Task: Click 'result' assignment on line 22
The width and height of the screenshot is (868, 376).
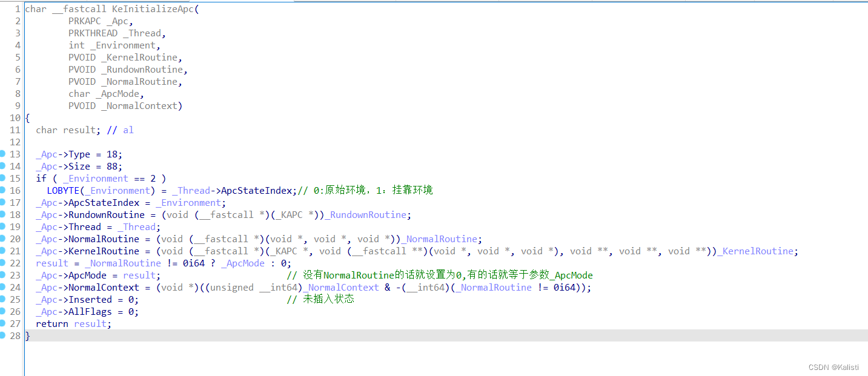Action: (x=52, y=263)
